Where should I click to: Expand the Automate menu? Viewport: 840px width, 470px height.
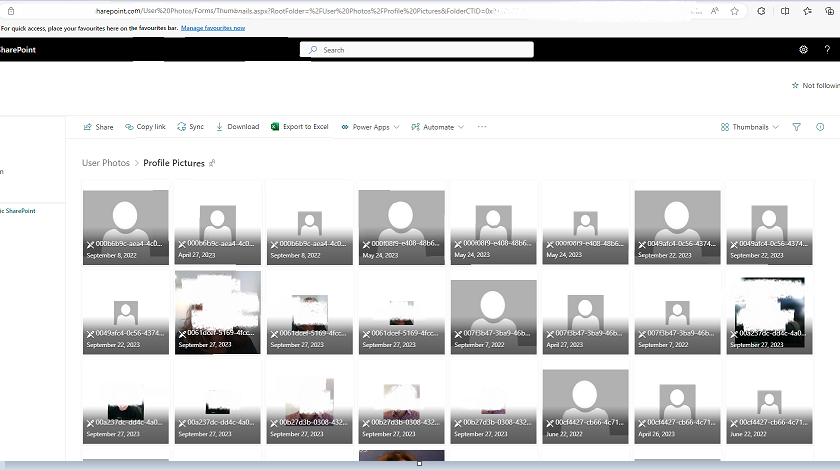tap(438, 127)
